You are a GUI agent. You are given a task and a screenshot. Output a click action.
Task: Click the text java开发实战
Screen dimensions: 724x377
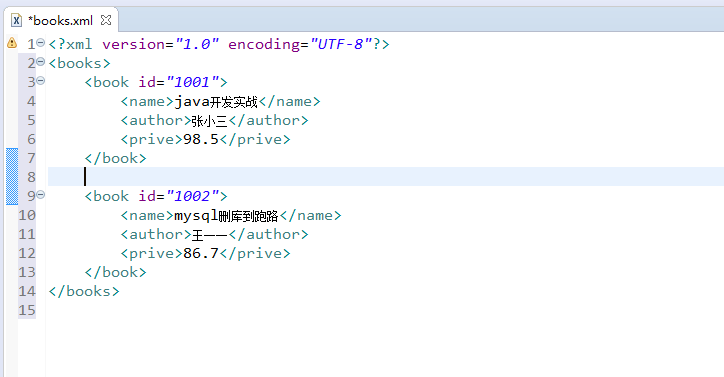[216, 102]
